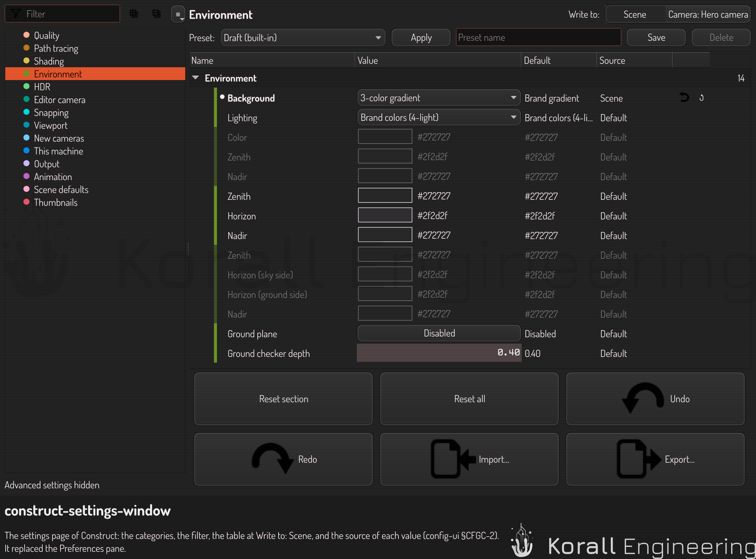Viewport: 756px width, 559px height.
Task: Click the active Nadir color swatch
Action: 385,235
